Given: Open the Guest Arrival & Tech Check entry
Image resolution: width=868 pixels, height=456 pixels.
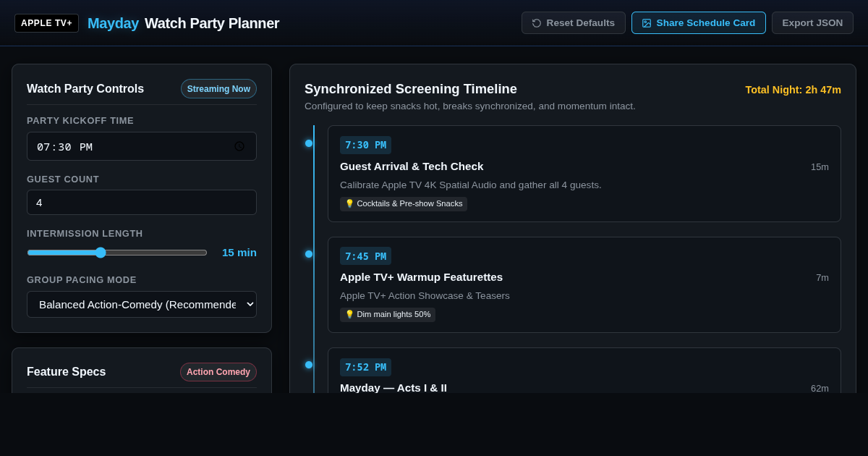Looking at the screenshot, I should [584, 174].
